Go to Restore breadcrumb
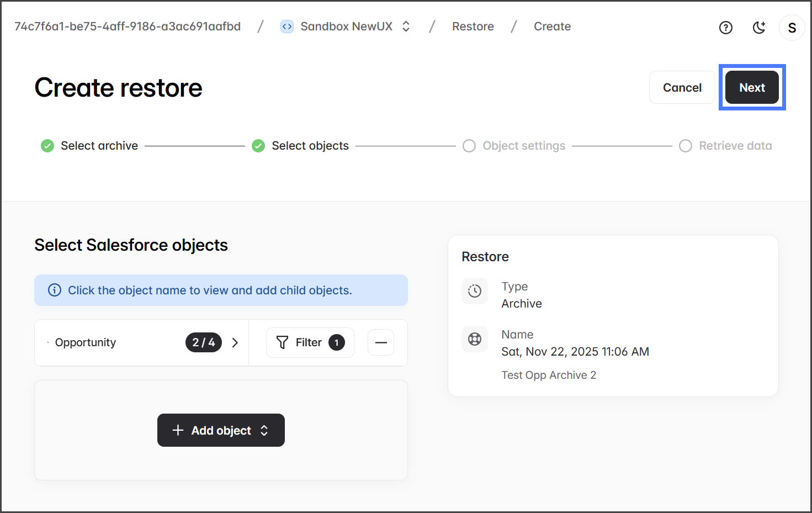The height and width of the screenshot is (513, 812). 473,27
